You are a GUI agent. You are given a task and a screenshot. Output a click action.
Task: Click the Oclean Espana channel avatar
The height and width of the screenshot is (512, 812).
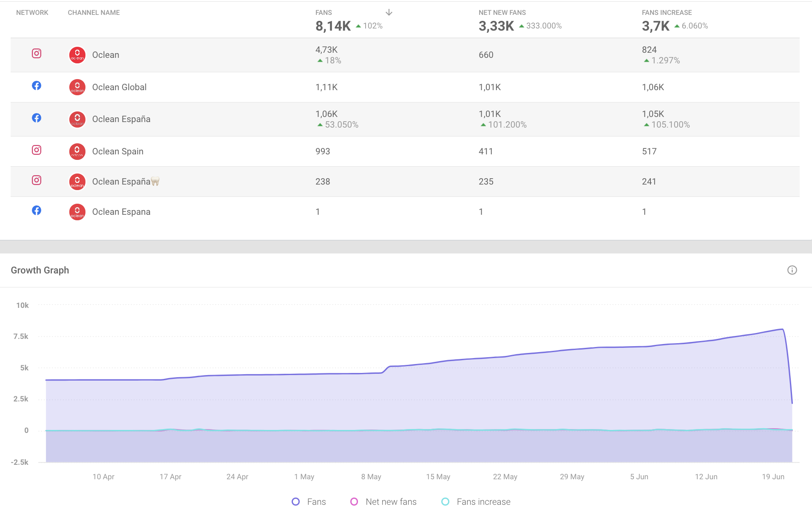(x=77, y=212)
